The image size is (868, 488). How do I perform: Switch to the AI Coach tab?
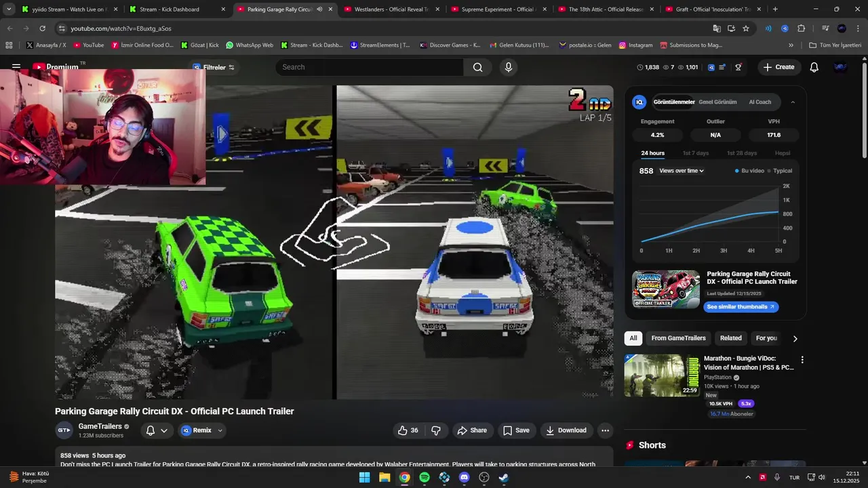tap(759, 102)
